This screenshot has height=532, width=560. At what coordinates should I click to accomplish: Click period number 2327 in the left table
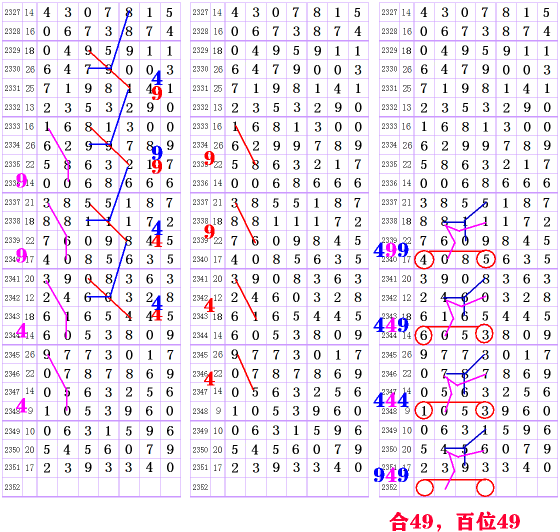tap(12, 12)
